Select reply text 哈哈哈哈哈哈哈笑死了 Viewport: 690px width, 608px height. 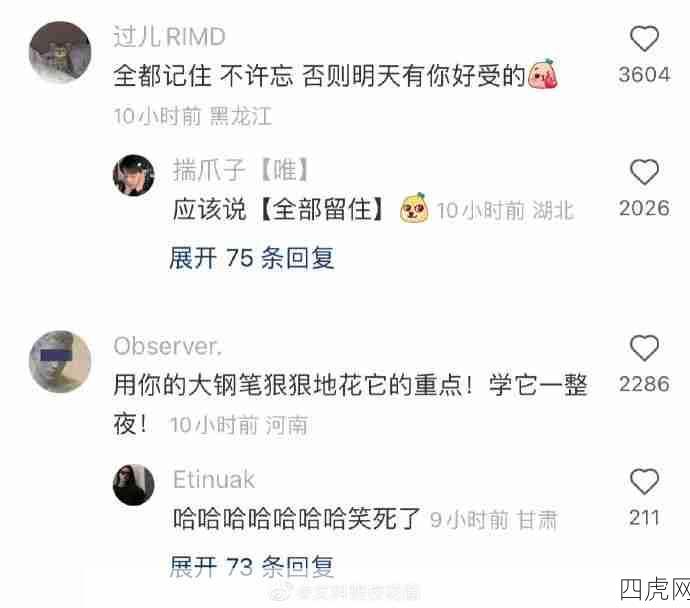(297, 519)
